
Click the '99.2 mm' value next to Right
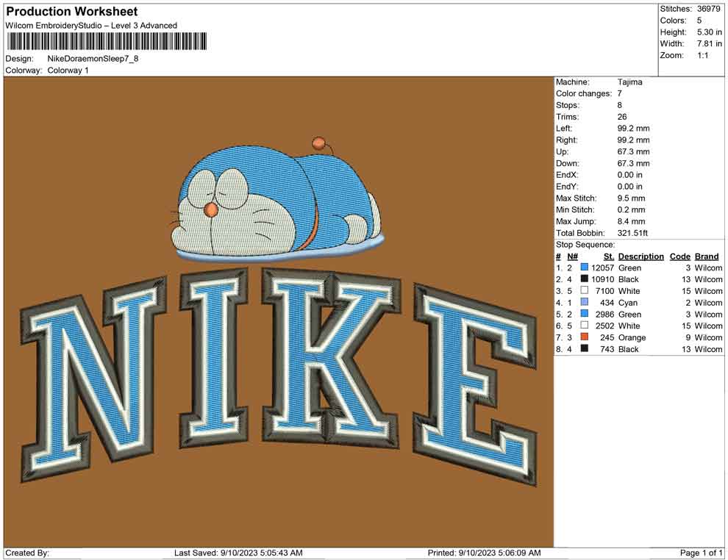633,140
